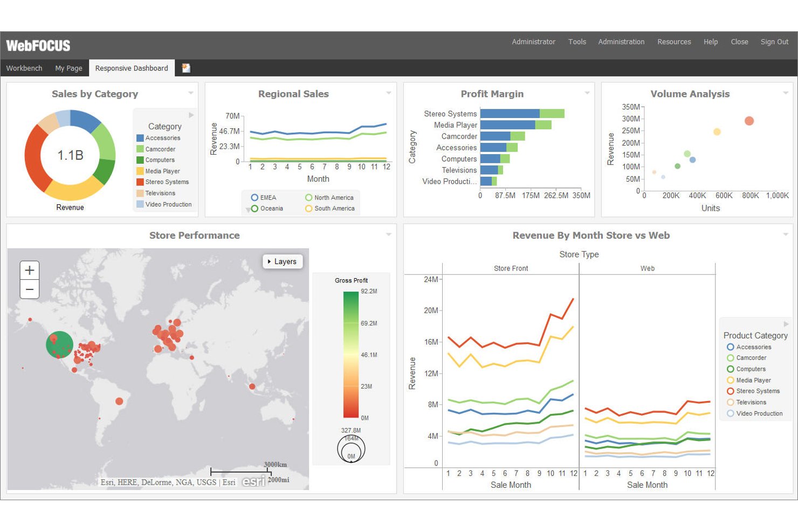Open the Administration menu

[x=621, y=42]
